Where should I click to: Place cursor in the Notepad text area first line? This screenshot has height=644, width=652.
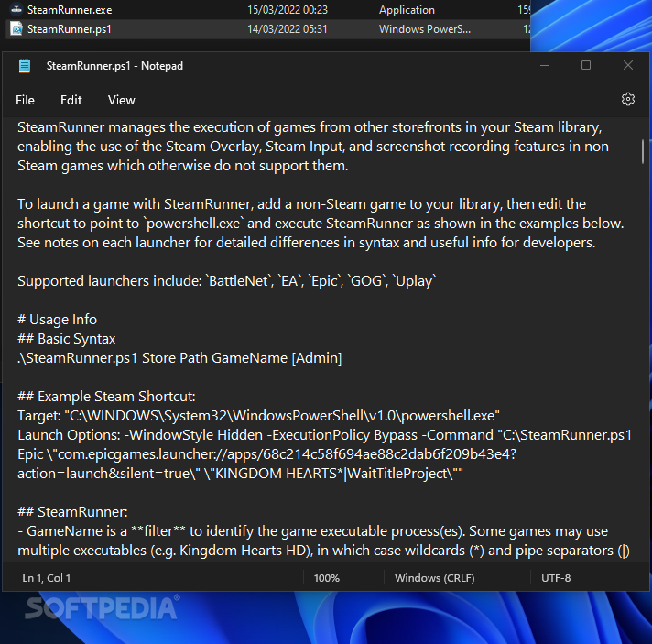(310, 127)
